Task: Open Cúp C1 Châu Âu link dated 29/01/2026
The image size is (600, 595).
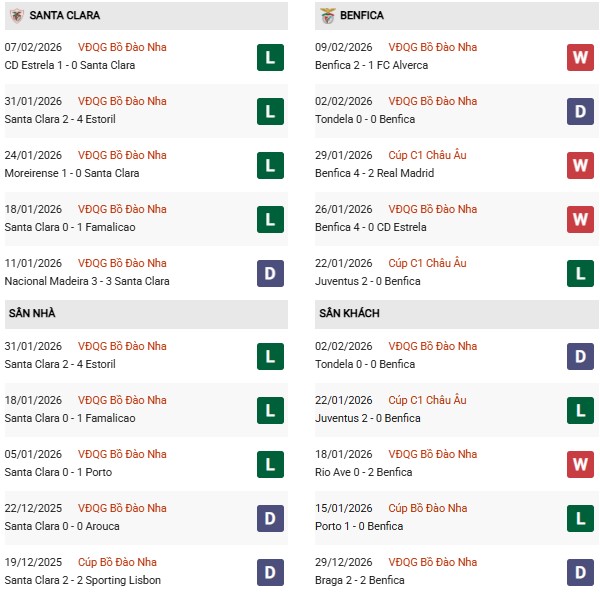Action: pos(427,155)
